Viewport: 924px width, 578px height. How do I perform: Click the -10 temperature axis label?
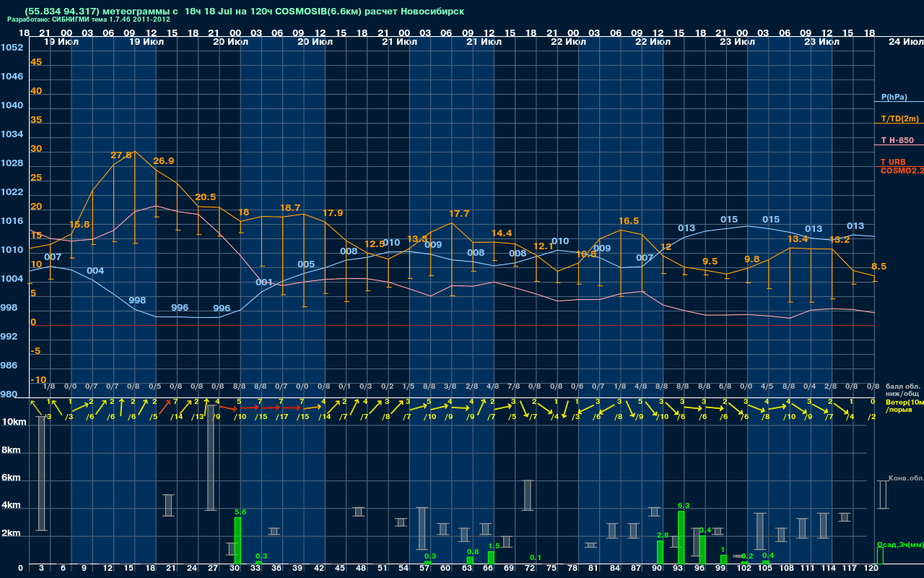pos(38,380)
